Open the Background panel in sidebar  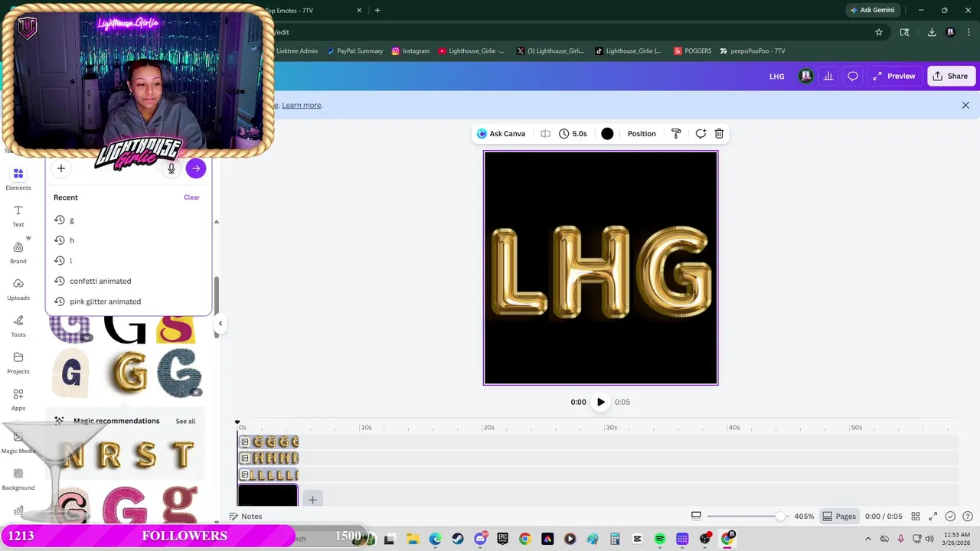coord(18,479)
